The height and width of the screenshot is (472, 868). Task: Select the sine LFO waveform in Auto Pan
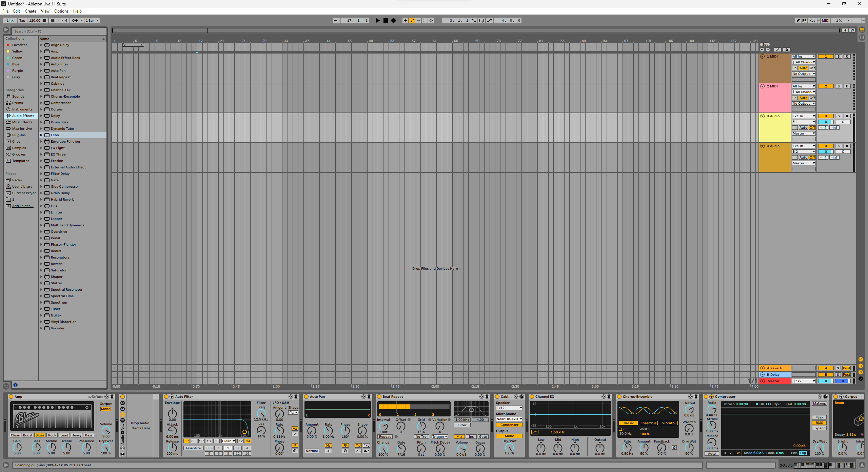(x=358, y=445)
